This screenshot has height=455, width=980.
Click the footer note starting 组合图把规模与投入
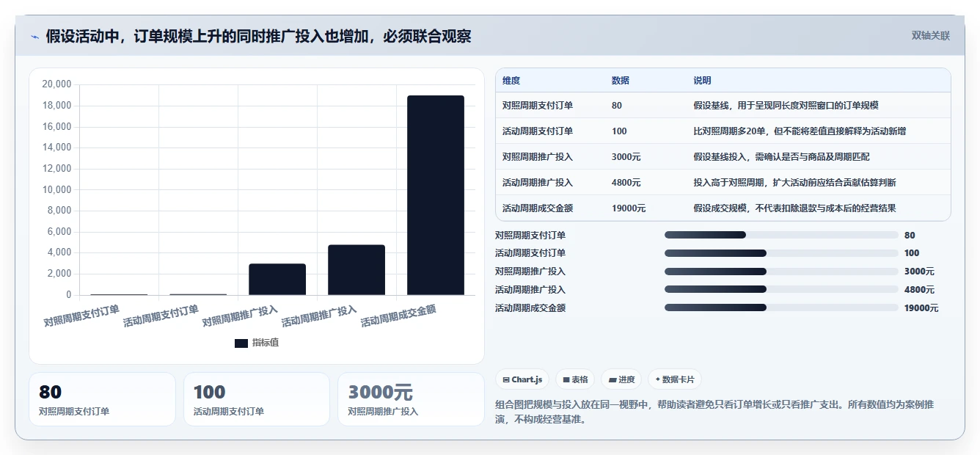(714, 412)
